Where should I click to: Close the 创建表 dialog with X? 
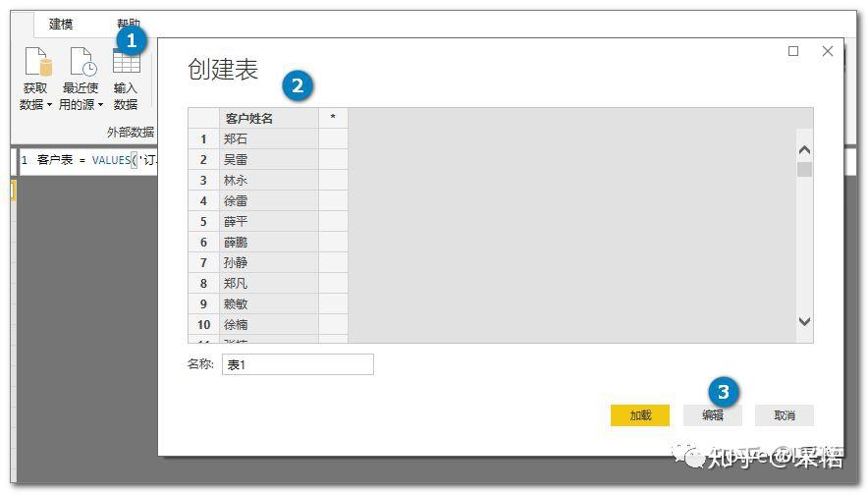pyautogui.click(x=828, y=51)
